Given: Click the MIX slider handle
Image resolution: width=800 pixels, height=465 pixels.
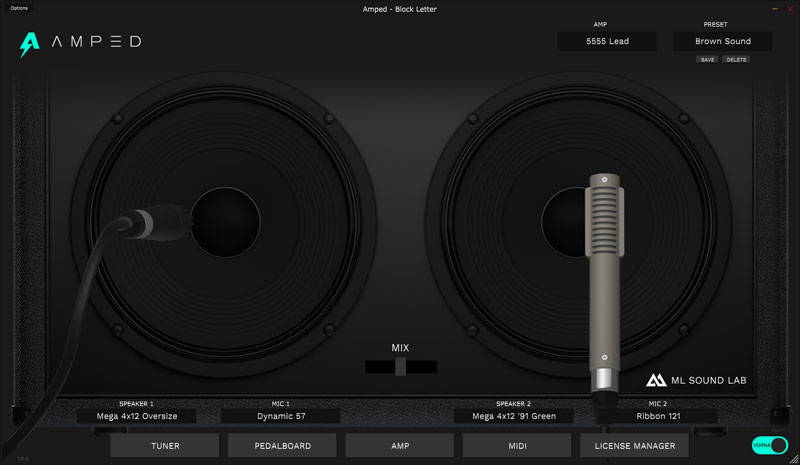Looking at the screenshot, I should pyautogui.click(x=401, y=366).
